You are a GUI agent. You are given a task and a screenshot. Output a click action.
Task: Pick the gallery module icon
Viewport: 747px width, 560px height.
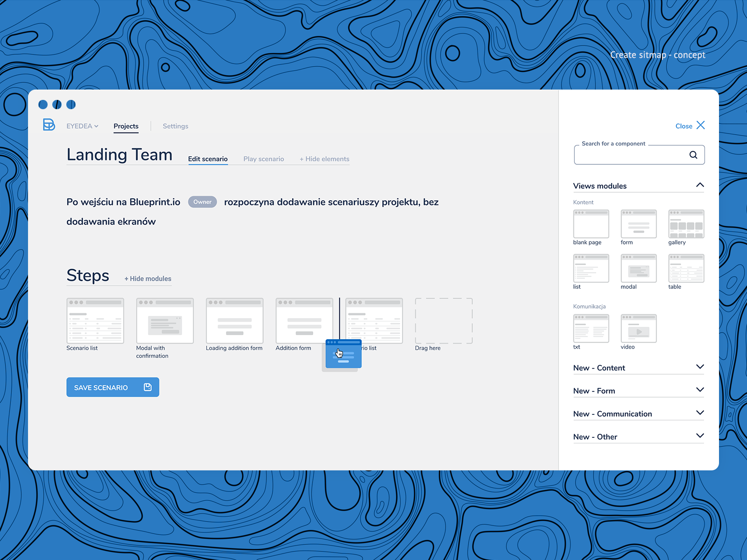(686, 224)
